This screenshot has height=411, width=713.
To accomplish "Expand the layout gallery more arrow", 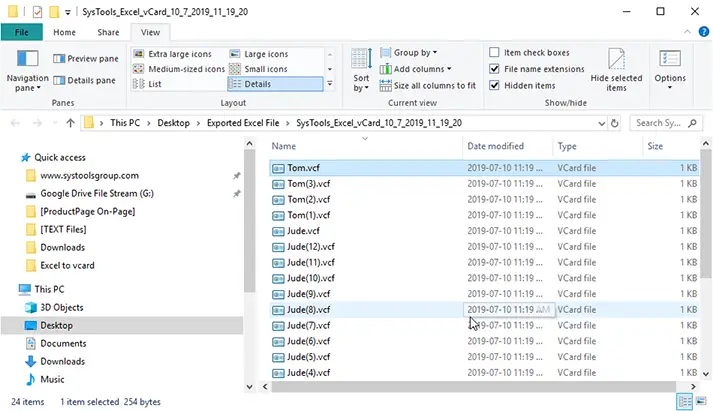I will click(x=330, y=84).
